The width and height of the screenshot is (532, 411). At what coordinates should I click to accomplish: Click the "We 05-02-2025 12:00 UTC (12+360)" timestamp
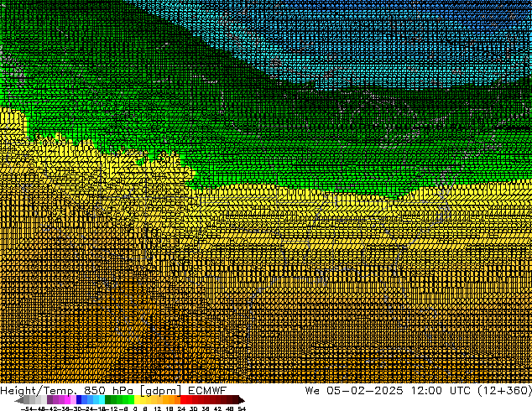click(x=419, y=391)
